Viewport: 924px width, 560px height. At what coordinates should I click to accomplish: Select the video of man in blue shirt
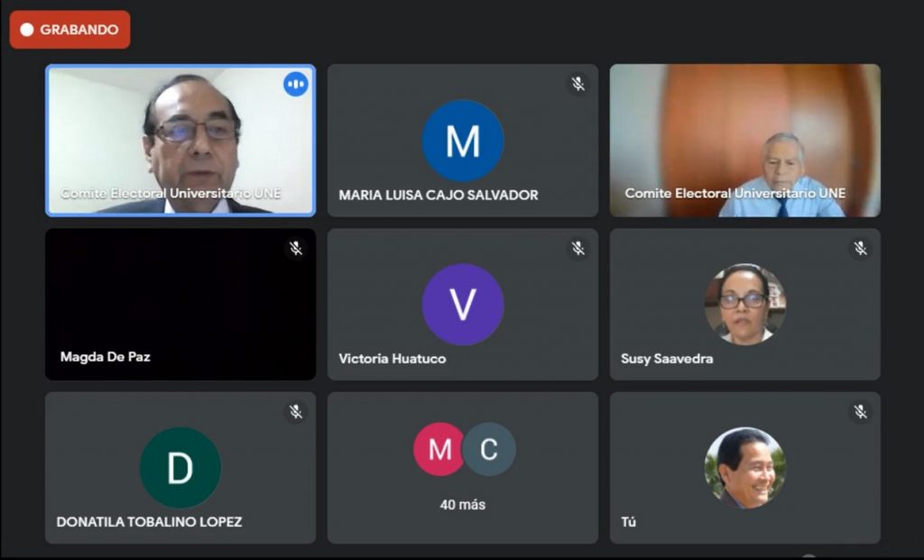pyautogui.click(x=744, y=140)
